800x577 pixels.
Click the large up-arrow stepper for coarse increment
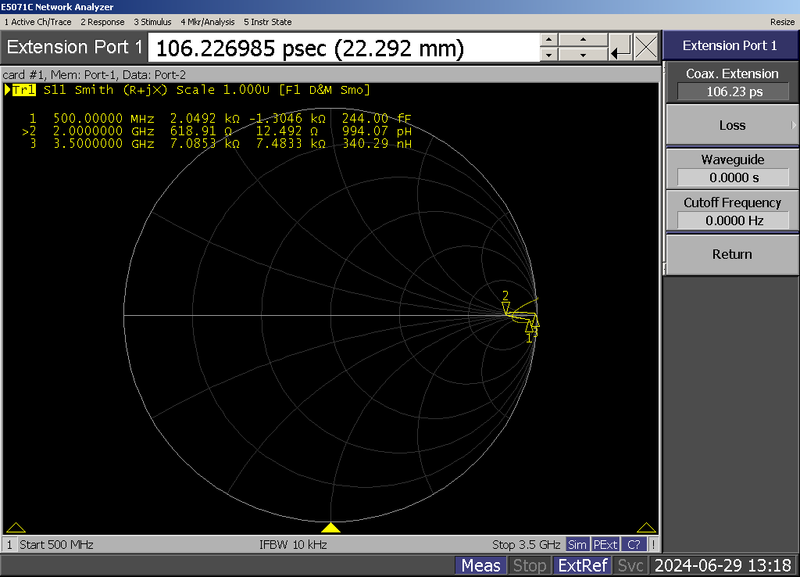[x=583, y=40]
